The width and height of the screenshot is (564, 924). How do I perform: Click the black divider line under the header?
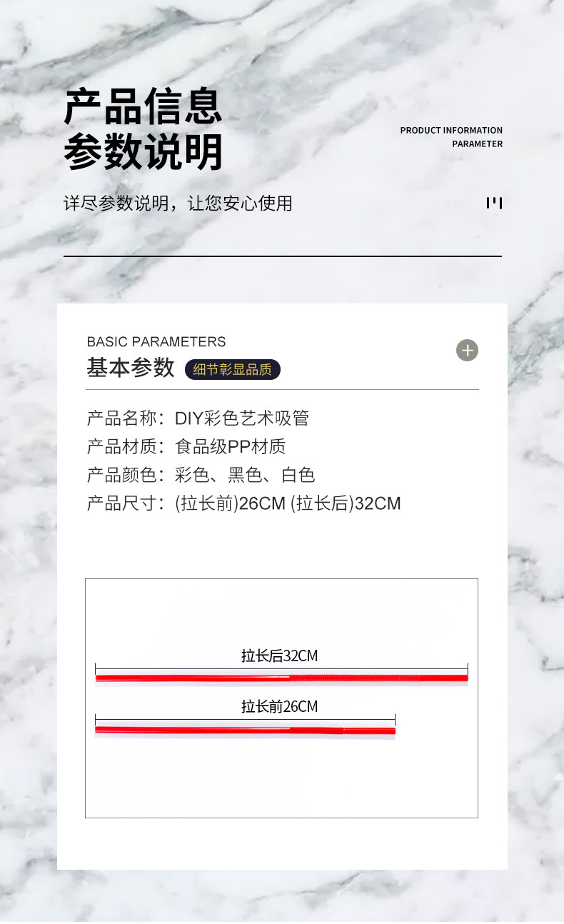[x=282, y=256]
